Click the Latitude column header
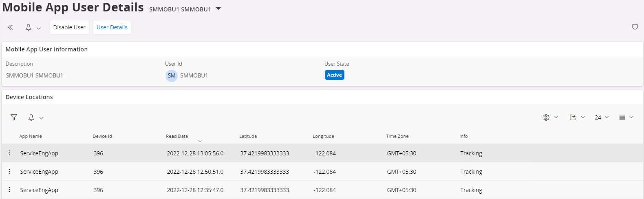 (x=248, y=136)
